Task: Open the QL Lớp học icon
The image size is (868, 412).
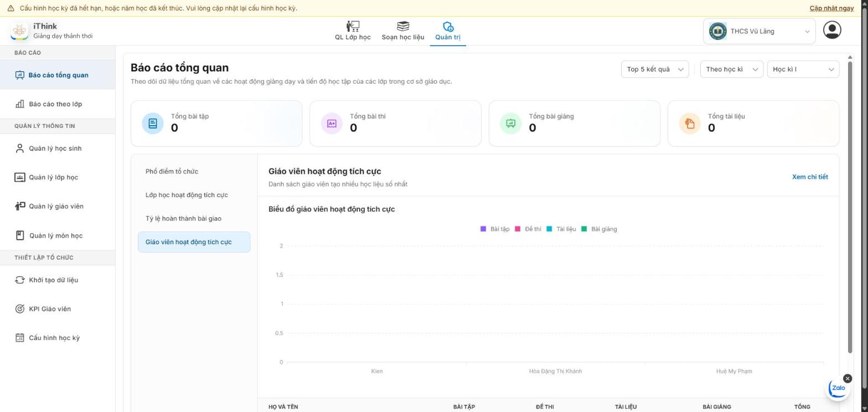Action: [353, 27]
